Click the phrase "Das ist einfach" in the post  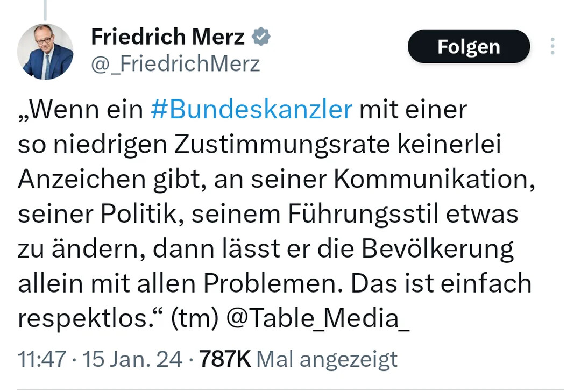tap(441, 284)
